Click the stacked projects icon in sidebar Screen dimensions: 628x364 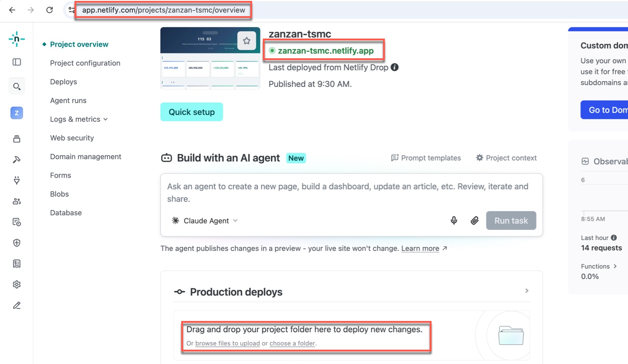pos(17,139)
